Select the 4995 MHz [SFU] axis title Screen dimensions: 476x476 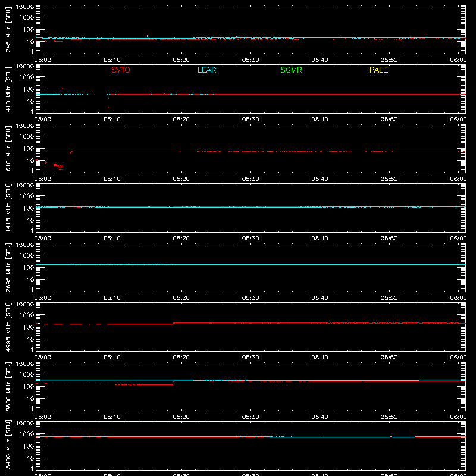click(8, 327)
